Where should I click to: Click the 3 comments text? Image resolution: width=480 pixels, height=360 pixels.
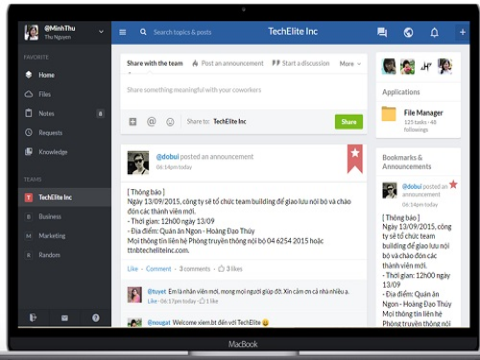[195, 269]
